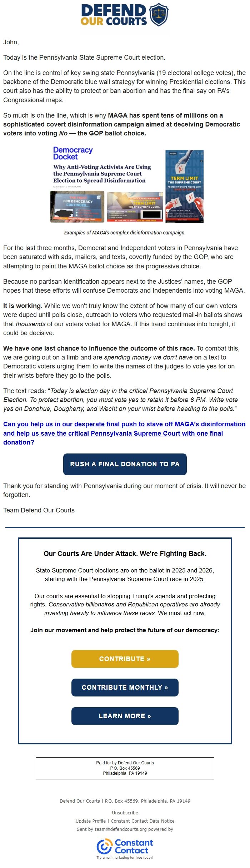Click the 'CONTRIBUTE MONTHLY »' button
Viewport: 250px width, 868px height.
coord(125,687)
